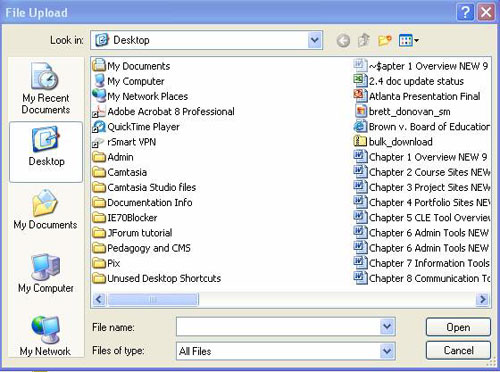Expand the File name dropdown arrow
500x372 pixels.
tap(387, 327)
